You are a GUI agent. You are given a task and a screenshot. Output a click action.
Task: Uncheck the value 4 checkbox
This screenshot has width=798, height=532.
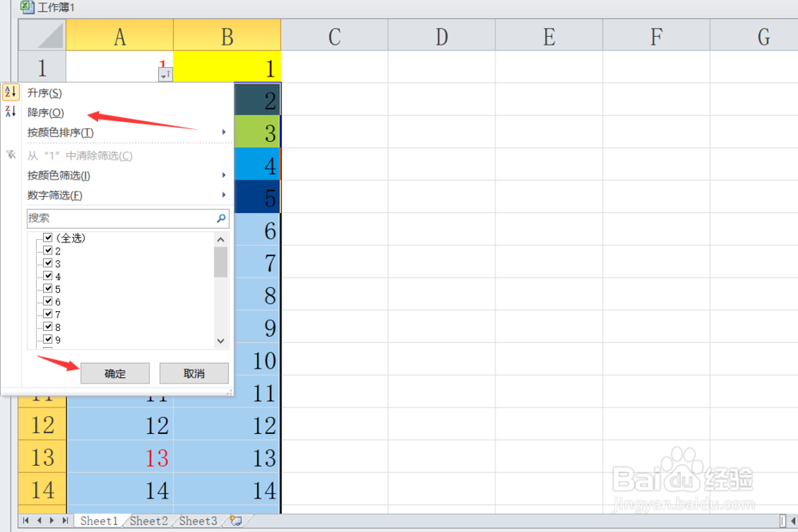click(48, 276)
